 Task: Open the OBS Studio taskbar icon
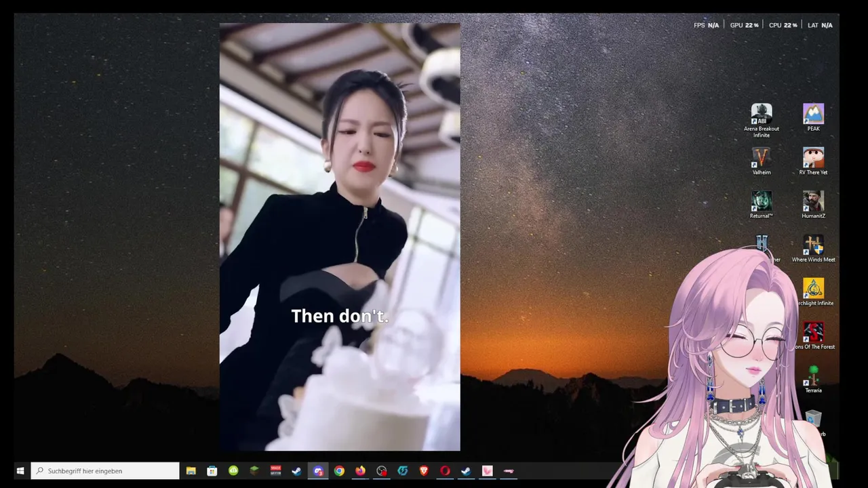click(382, 471)
